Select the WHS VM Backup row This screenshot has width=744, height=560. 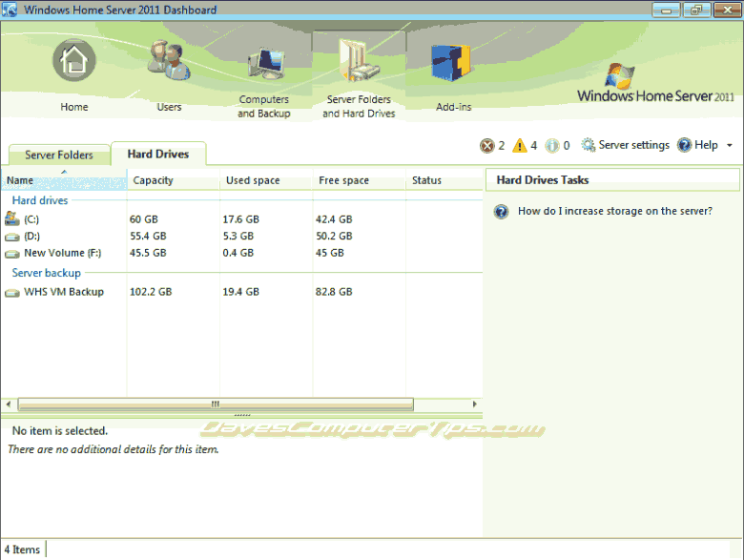click(242, 292)
